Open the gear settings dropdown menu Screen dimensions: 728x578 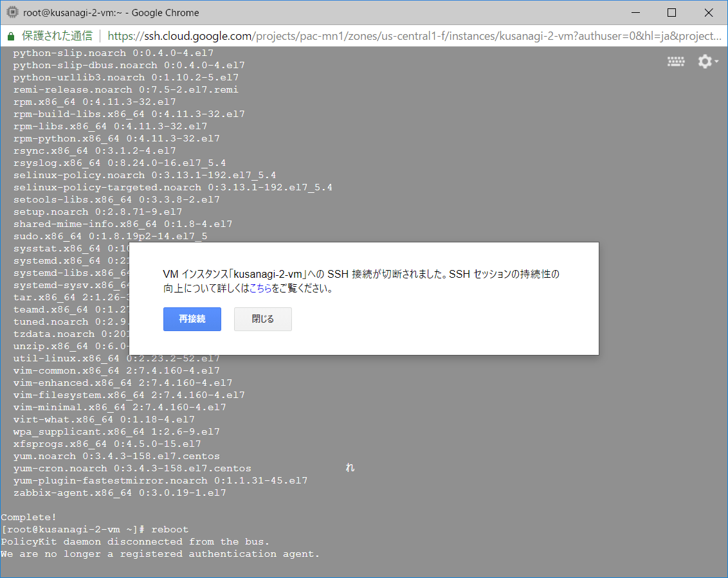point(707,62)
